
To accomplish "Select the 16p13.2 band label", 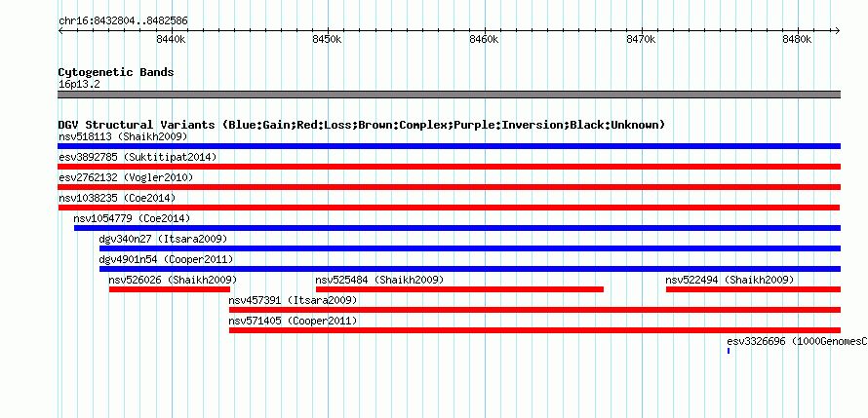I will tap(79, 85).
